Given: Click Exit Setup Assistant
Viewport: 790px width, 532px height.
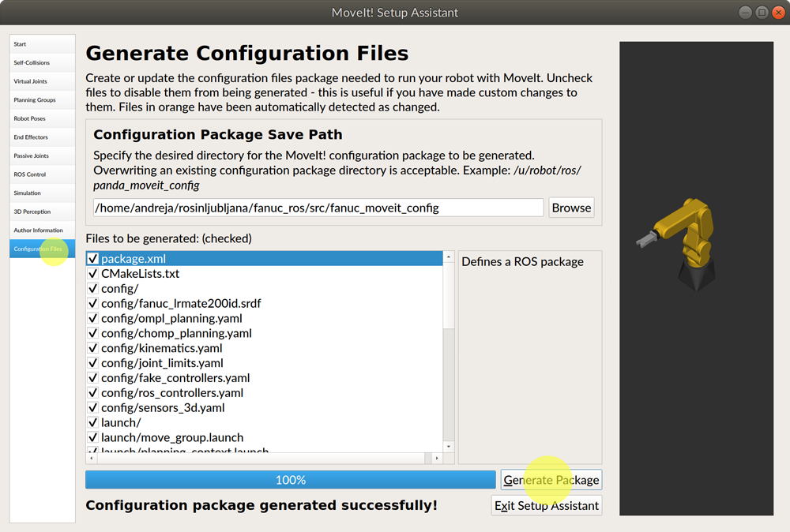Looking at the screenshot, I should click(547, 505).
